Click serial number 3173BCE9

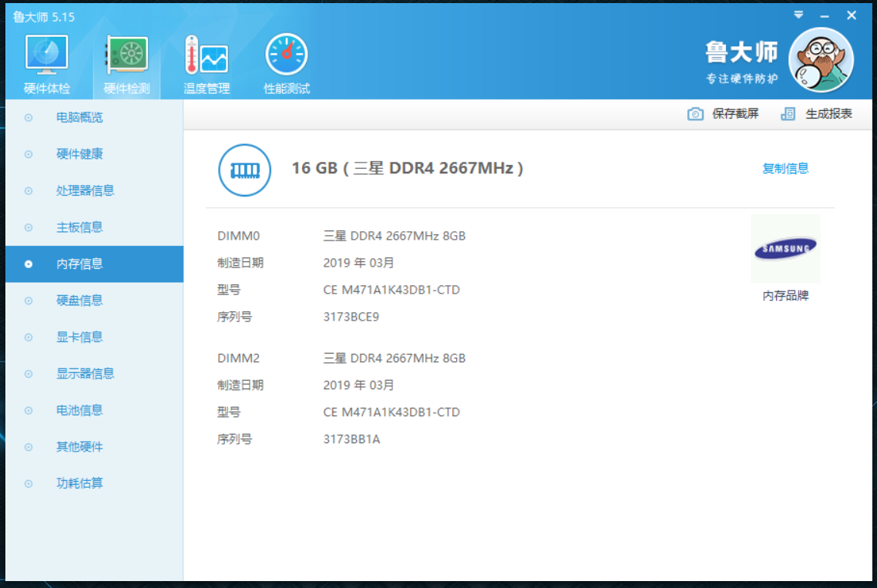351,318
